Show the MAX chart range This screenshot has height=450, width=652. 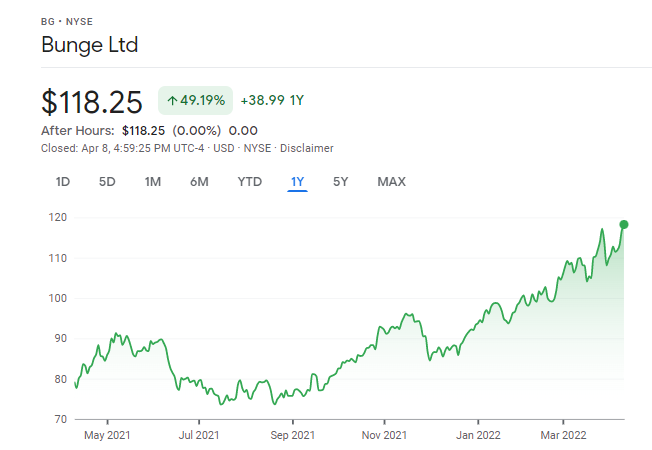(391, 182)
